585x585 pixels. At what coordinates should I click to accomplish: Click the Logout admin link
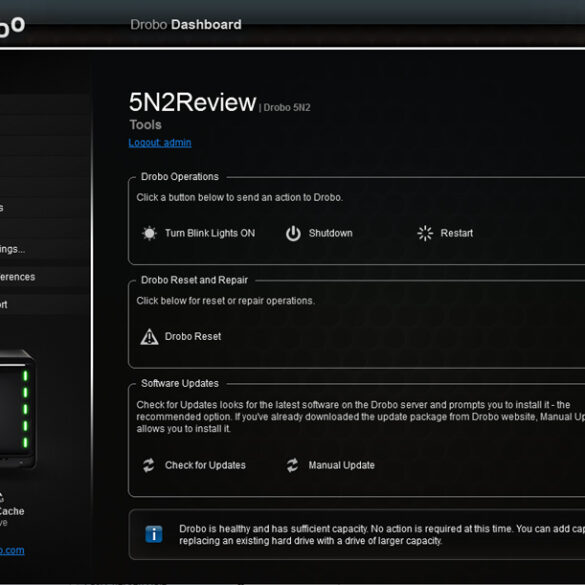tap(160, 143)
